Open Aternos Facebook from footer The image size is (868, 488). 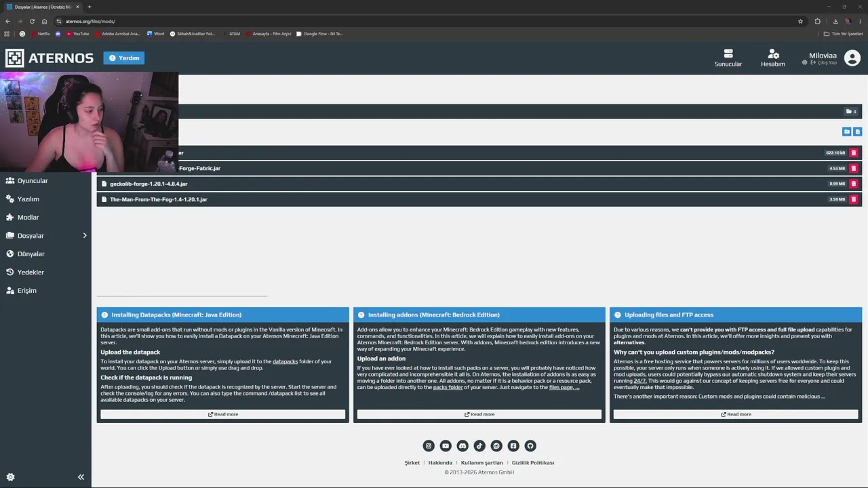(x=513, y=445)
